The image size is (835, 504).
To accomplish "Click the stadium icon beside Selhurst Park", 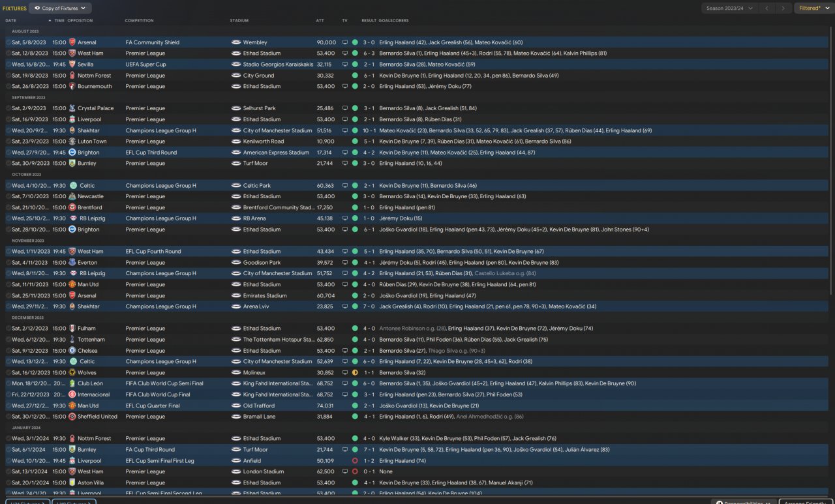I will [236, 108].
